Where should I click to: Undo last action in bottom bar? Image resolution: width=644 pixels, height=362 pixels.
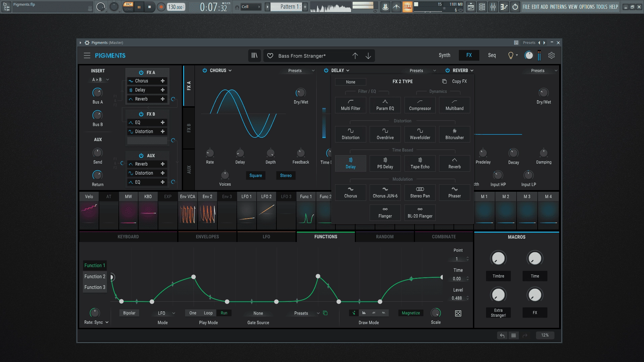click(502, 336)
